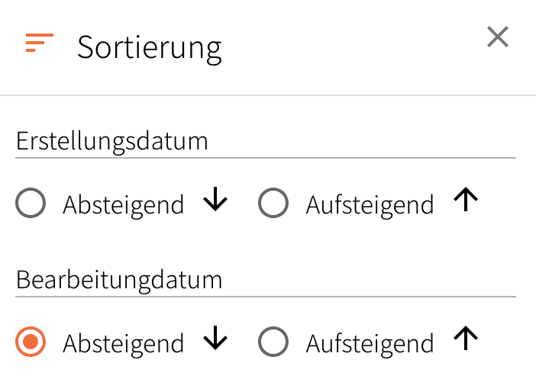Click the down arrow icon under Erstellungsdatum
The height and width of the screenshot is (392, 536).
coord(215,201)
